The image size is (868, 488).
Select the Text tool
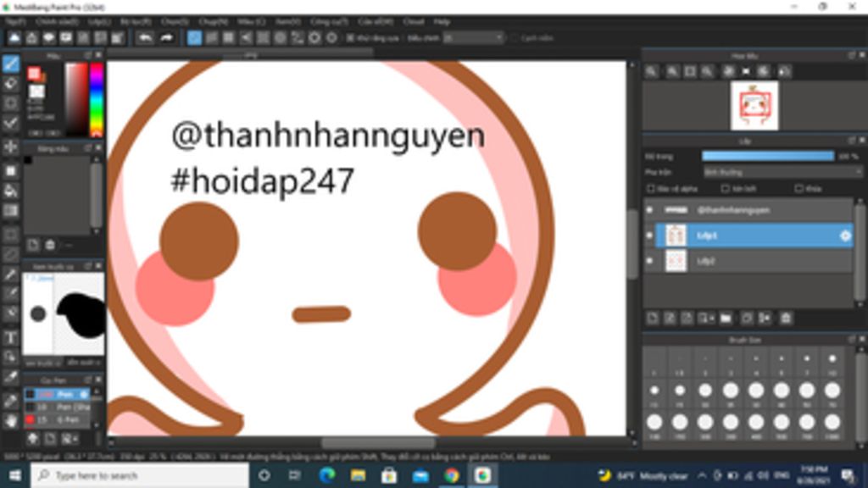(10, 337)
